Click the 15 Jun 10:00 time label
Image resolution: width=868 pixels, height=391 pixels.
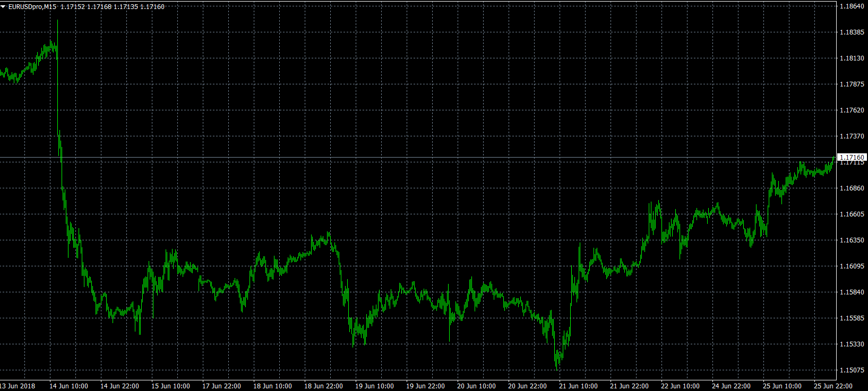(x=170, y=386)
